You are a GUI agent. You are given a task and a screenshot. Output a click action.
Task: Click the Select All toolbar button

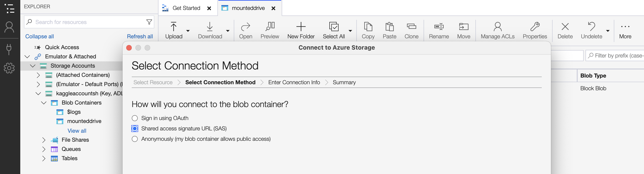pyautogui.click(x=334, y=30)
